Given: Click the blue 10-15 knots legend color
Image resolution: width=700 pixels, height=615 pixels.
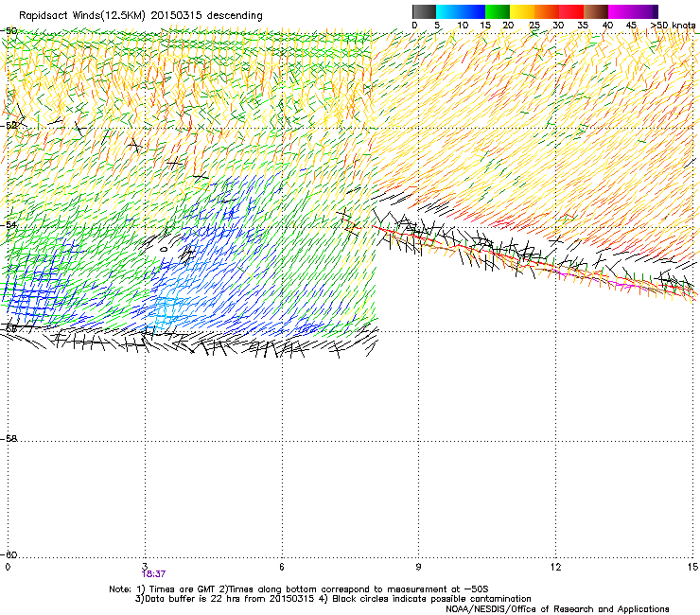Looking at the screenshot, I should (x=473, y=11).
